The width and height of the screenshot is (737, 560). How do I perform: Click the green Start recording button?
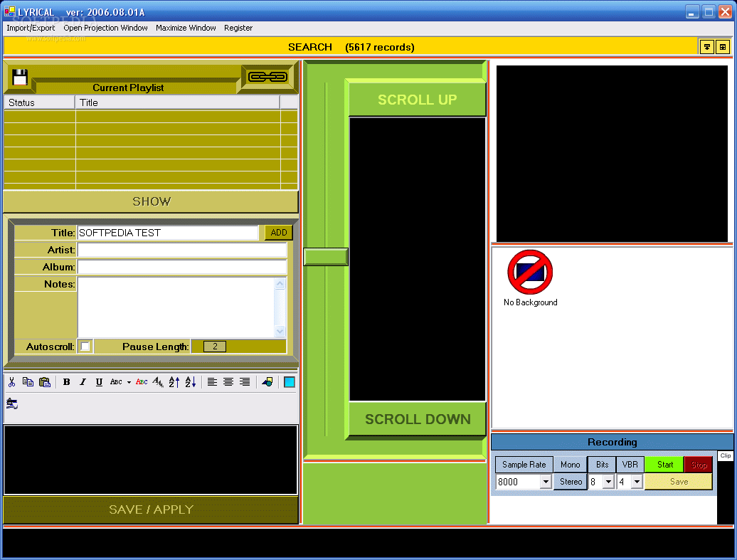(x=664, y=465)
